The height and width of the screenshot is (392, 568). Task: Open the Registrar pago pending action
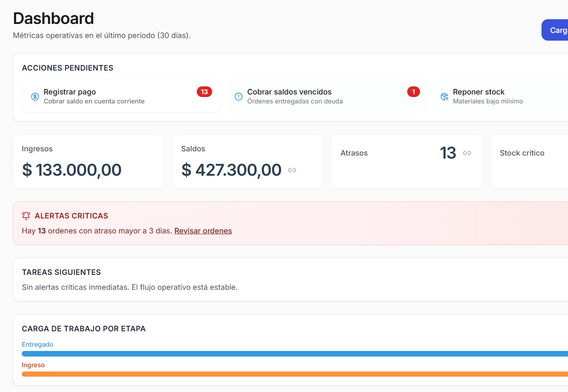(121, 96)
